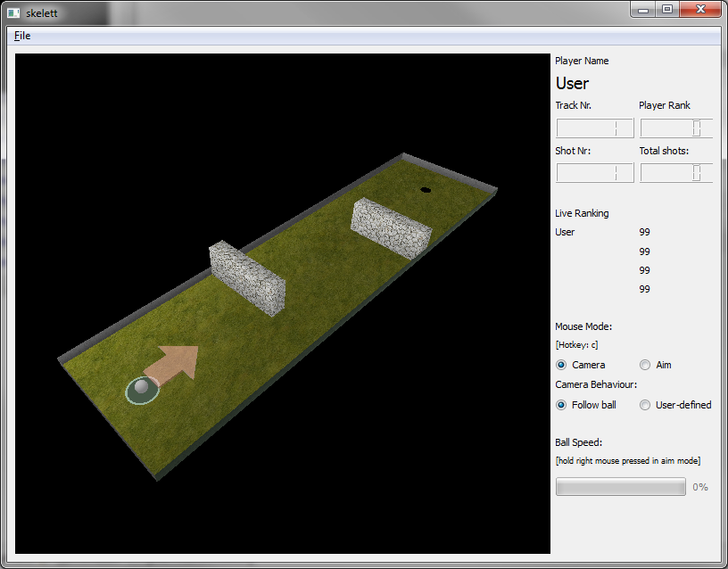Image resolution: width=728 pixels, height=569 pixels.
Task: Click the Shot Nr number display
Action: click(x=594, y=173)
